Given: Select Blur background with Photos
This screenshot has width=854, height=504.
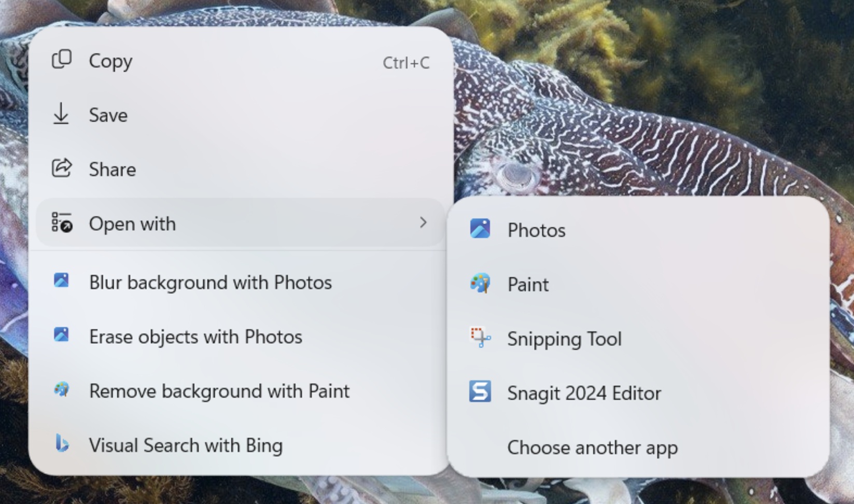Looking at the screenshot, I should click(x=240, y=282).
